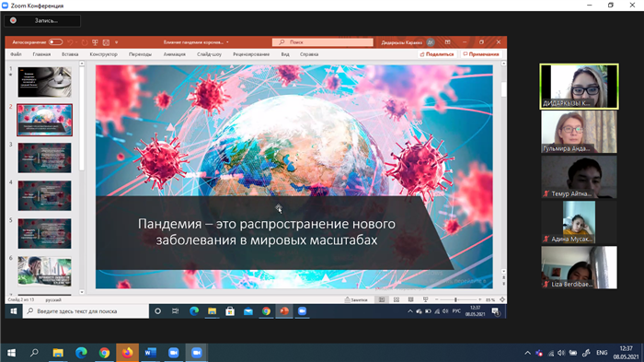Open the Конструктор ribbon tab
Viewport: 644px width, 362px height.
[103, 54]
